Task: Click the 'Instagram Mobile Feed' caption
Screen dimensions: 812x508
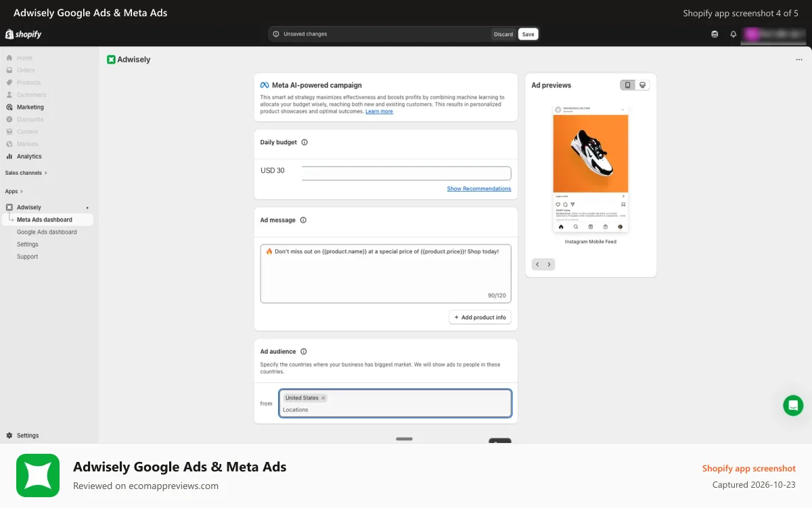Action: 591,242
